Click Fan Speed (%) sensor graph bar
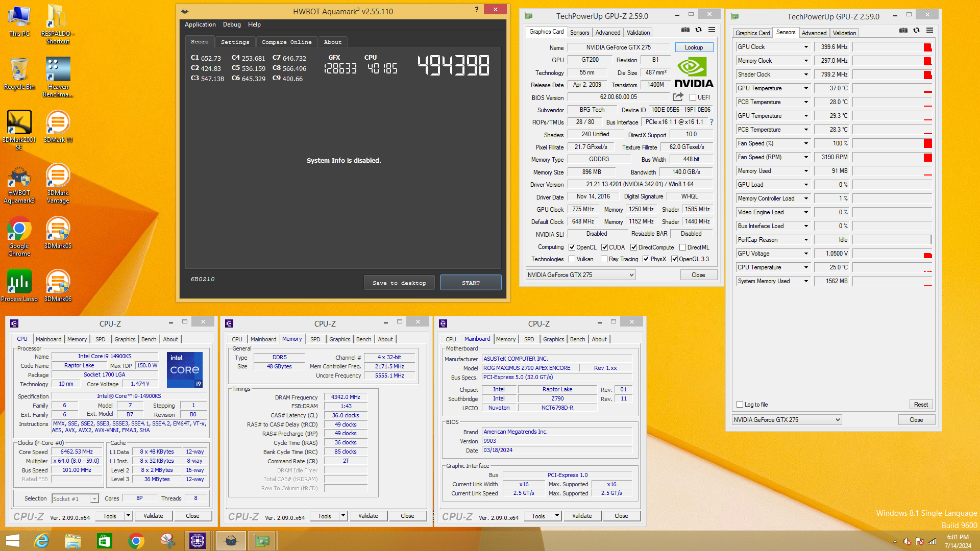 [892, 143]
